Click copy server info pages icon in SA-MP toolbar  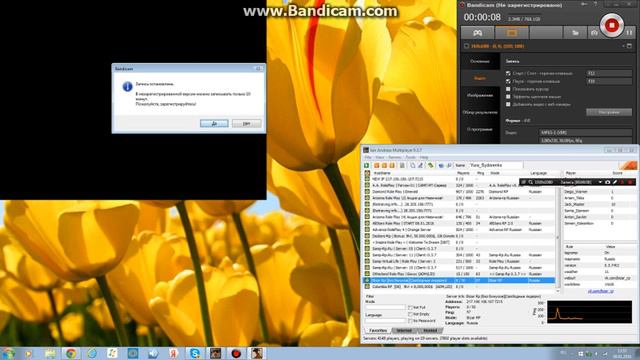(413, 165)
